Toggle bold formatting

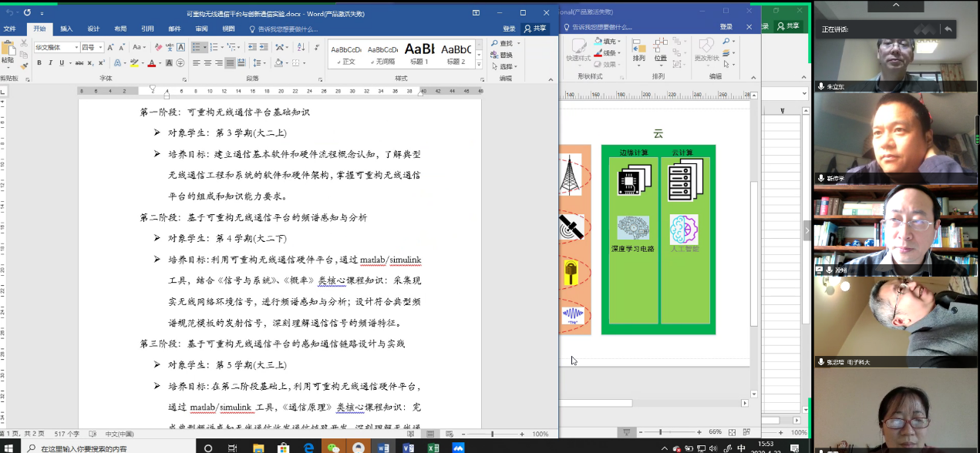click(x=38, y=63)
